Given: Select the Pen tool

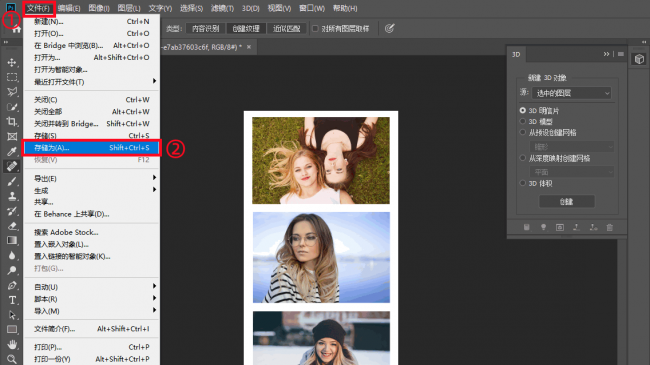Looking at the screenshot, I should [12, 285].
